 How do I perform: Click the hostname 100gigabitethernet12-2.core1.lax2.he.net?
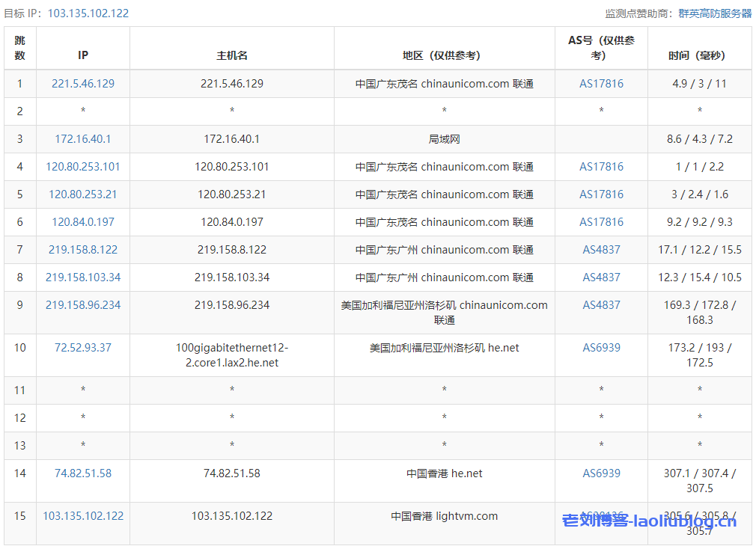pos(232,355)
